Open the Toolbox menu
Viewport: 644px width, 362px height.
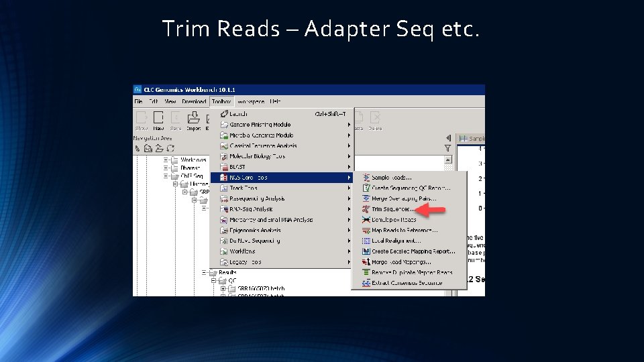tap(221, 101)
